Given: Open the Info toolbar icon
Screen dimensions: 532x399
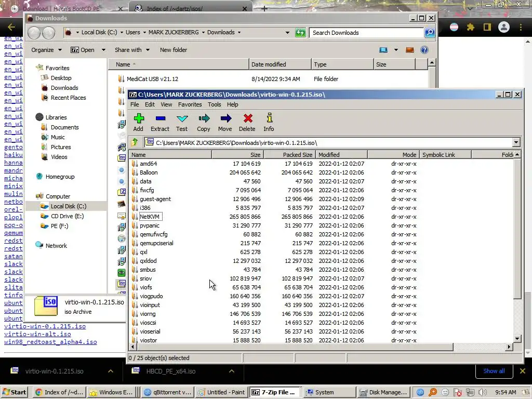Looking at the screenshot, I should [x=269, y=122].
